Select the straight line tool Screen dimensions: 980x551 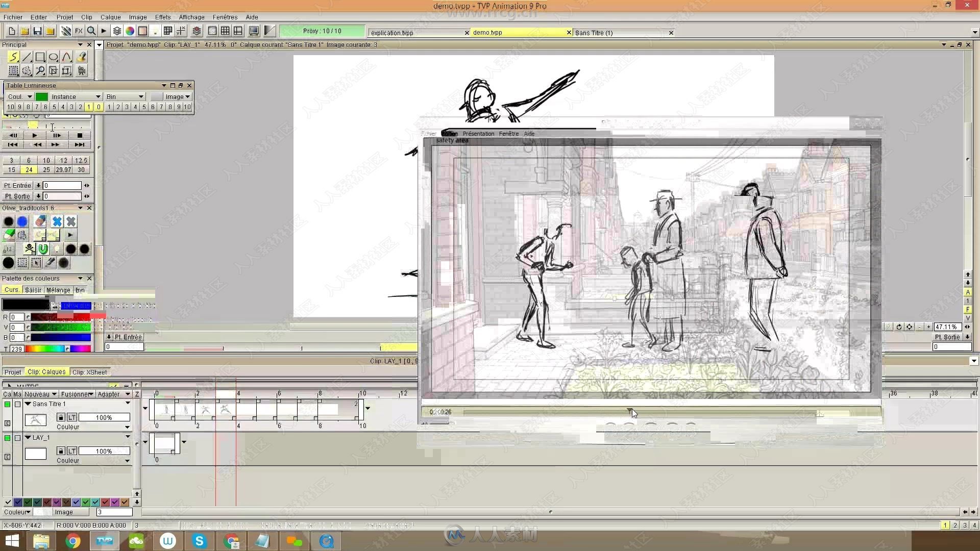coord(27,57)
